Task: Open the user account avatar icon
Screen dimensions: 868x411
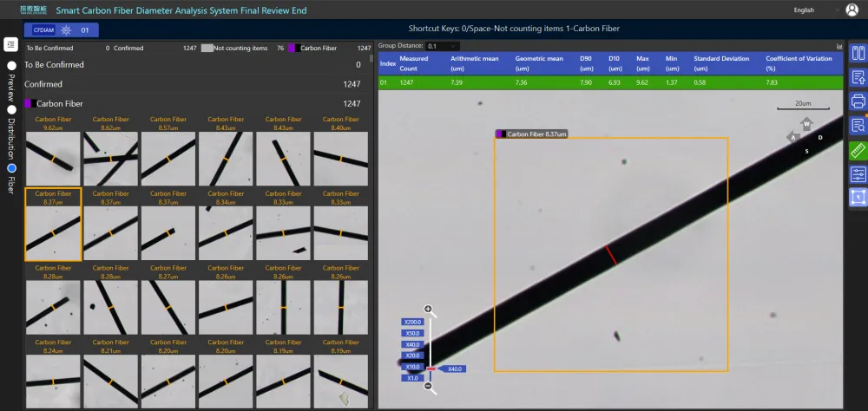Action: click(x=852, y=10)
